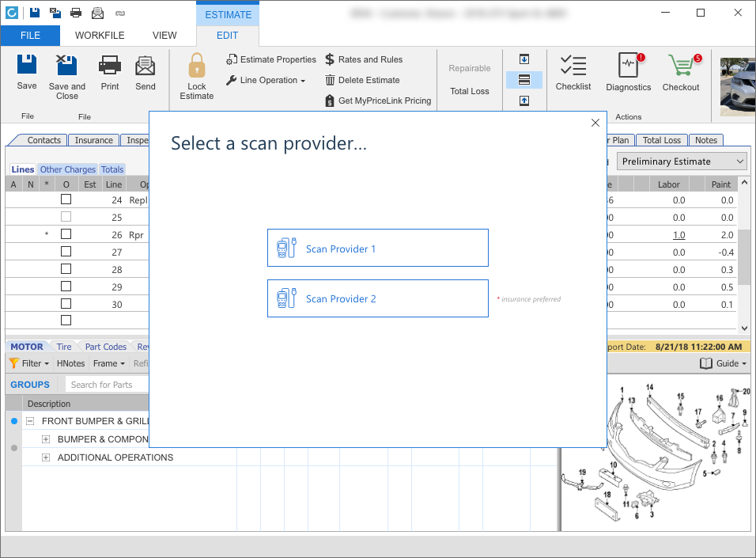Click the highlighted line layout icon

(524, 80)
